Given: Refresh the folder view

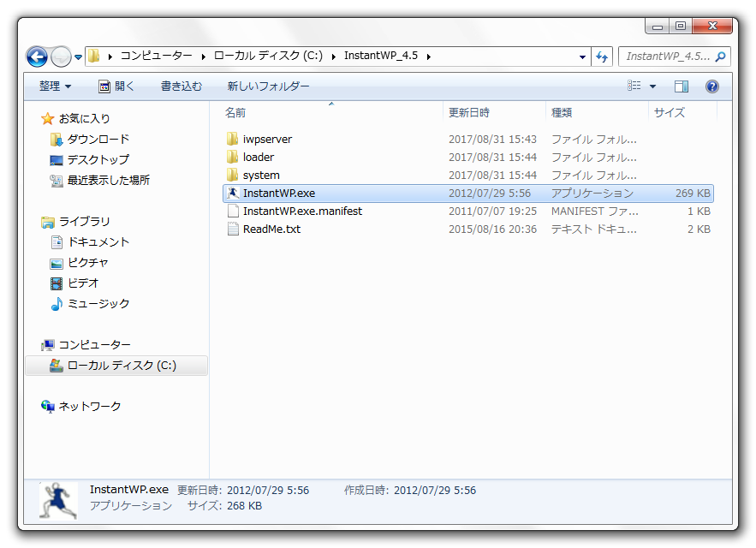Looking at the screenshot, I should (602, 57).
